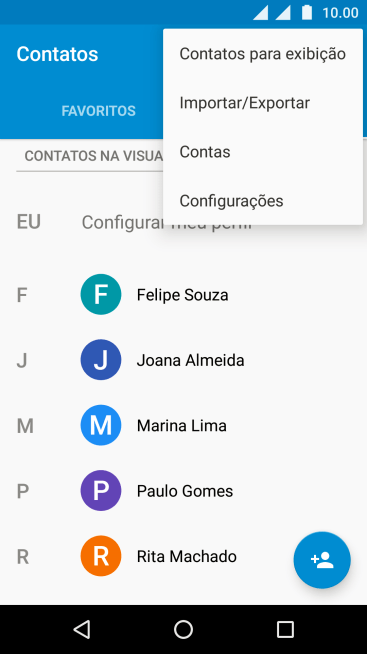The width and height of the screenshot is (367, 654).
Task: Open Configurações from the overflow menu
Action: [263, 201]
